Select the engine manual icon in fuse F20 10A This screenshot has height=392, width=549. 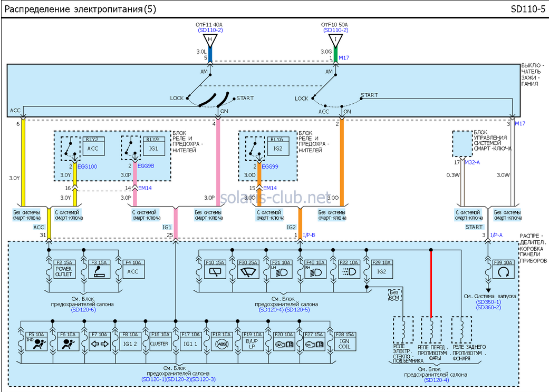tap(284, 345)
